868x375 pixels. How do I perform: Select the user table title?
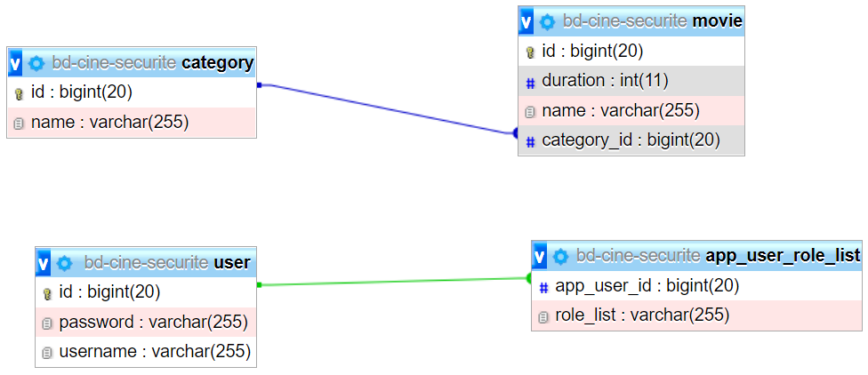[x=167, y=262]
